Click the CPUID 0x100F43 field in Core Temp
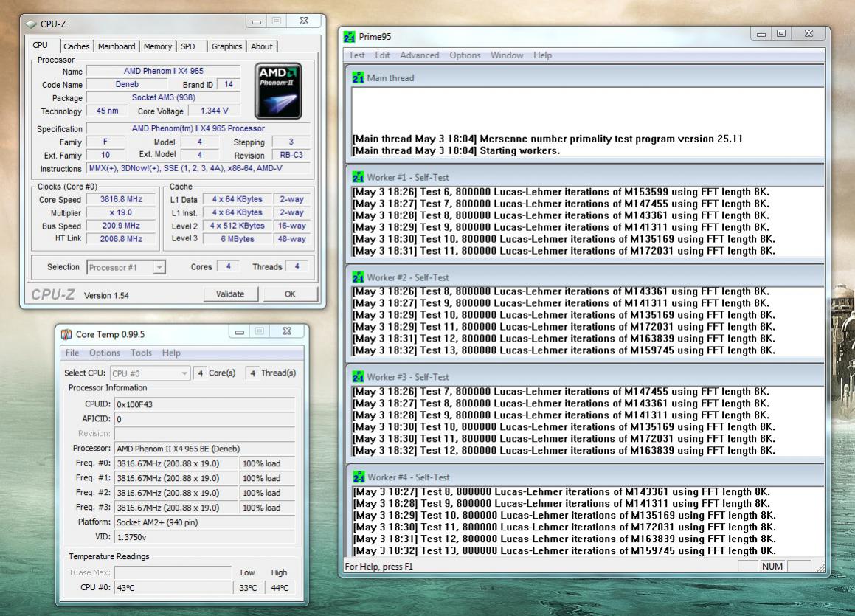855x616 pixels. click(204, 404)
